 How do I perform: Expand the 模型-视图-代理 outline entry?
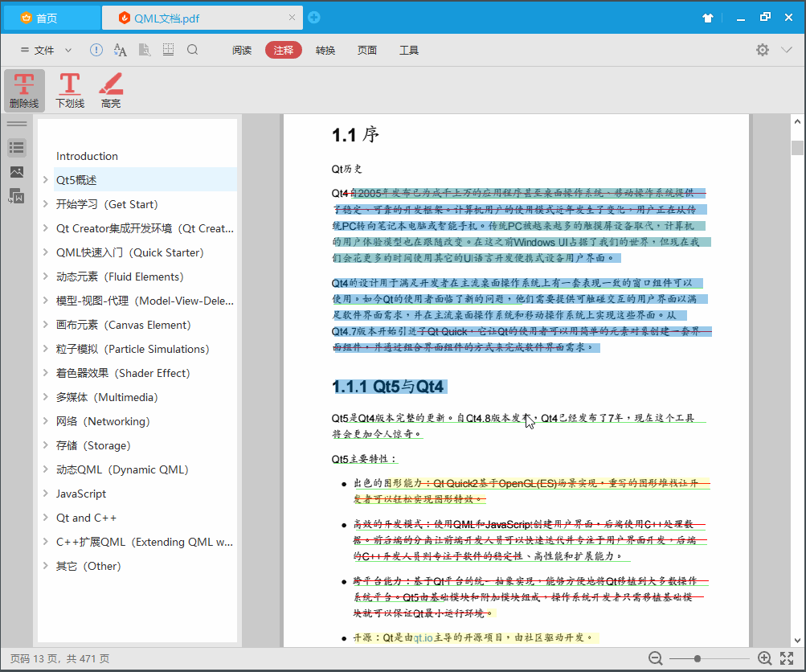(x=46, y=301)
